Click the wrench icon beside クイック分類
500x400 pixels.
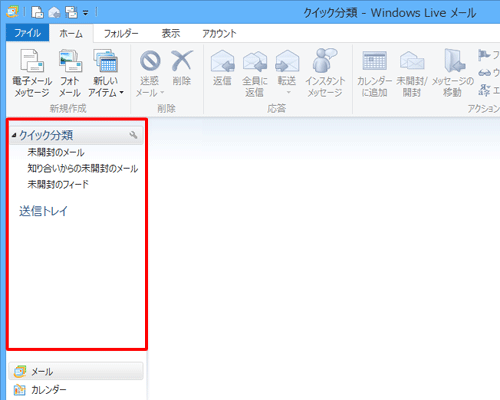133,135
